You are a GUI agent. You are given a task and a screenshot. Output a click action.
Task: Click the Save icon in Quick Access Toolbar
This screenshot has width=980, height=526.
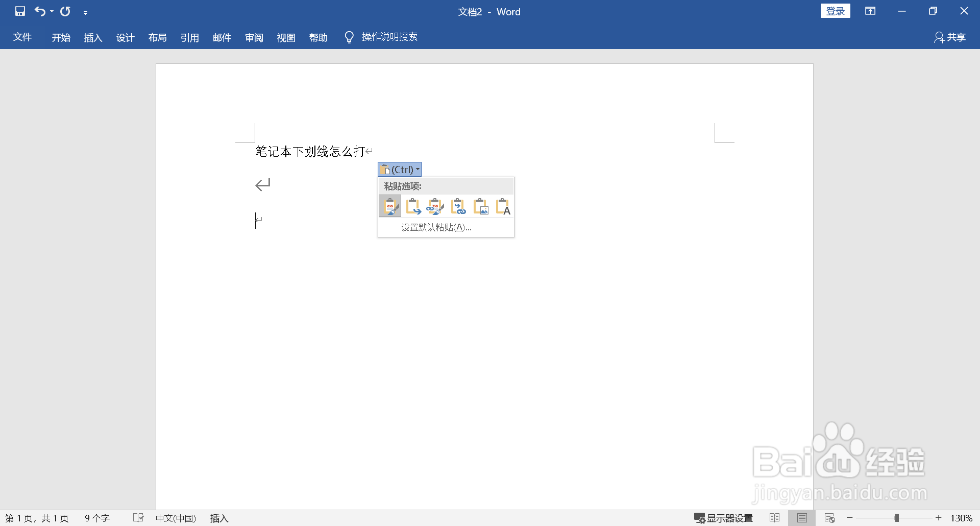pyautogui.click(x=19, y=11)
